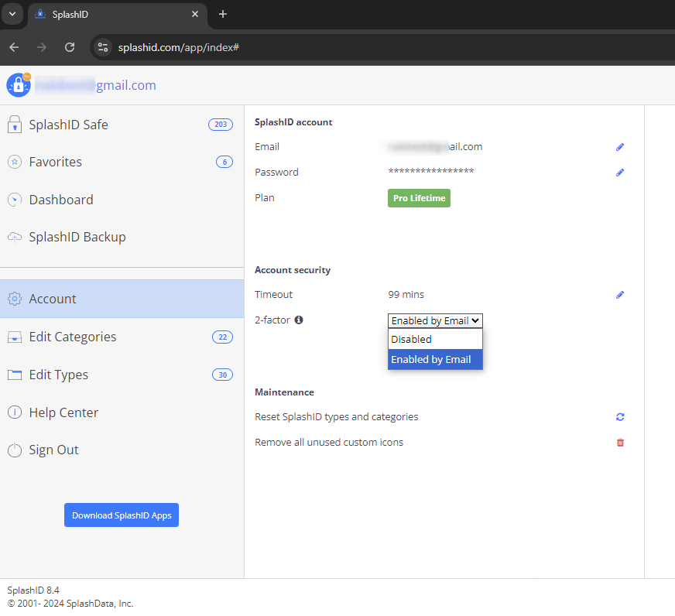Select Disabled in 2-factor list
Viewport: 675px width, 616px height.
click(435, 339)
